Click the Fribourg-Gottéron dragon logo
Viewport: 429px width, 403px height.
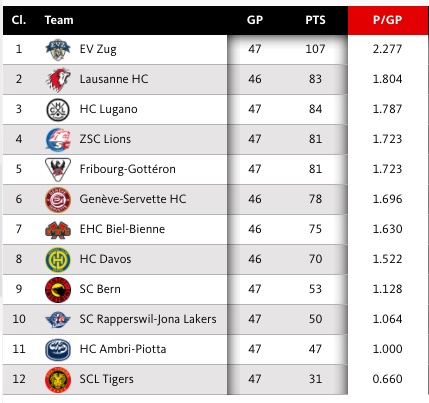pyautogui.click(x=58, y=170)
